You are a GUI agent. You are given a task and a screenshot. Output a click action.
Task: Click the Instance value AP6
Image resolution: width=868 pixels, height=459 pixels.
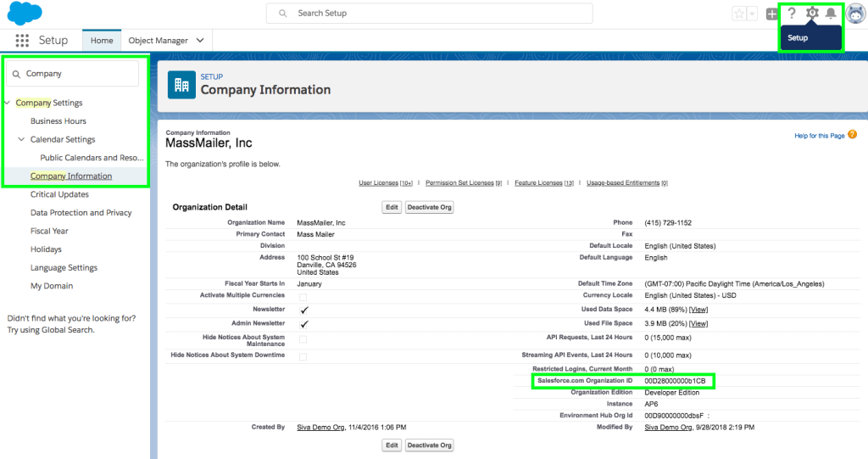(651, 404)
